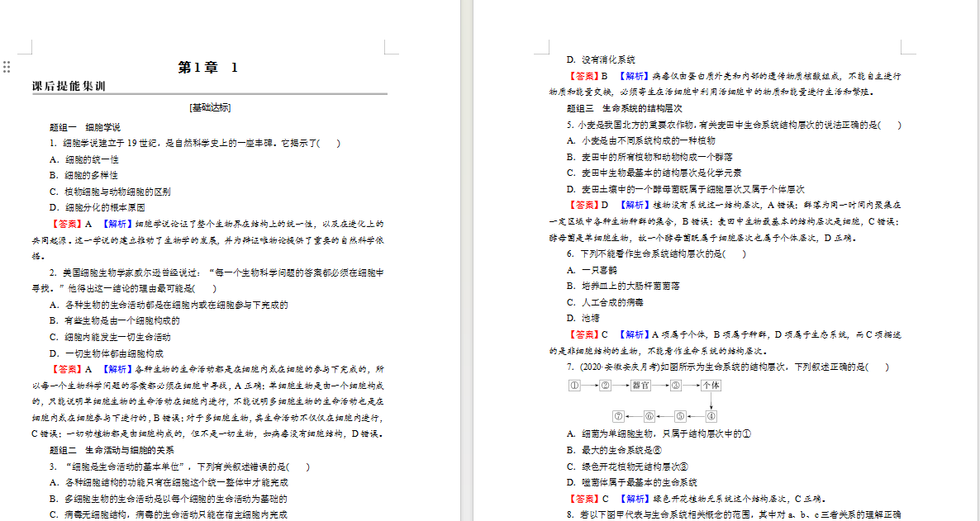Click the circled ⑤ box in the diagram
980x521 pixels.
680,415
